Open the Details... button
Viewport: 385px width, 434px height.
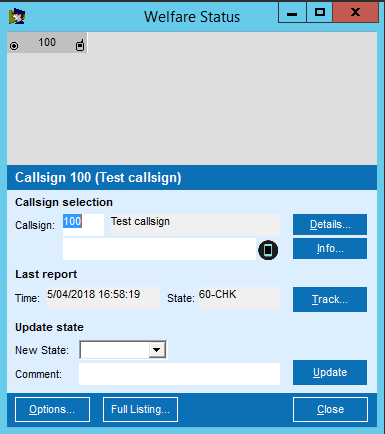click(x=330, y=224)
